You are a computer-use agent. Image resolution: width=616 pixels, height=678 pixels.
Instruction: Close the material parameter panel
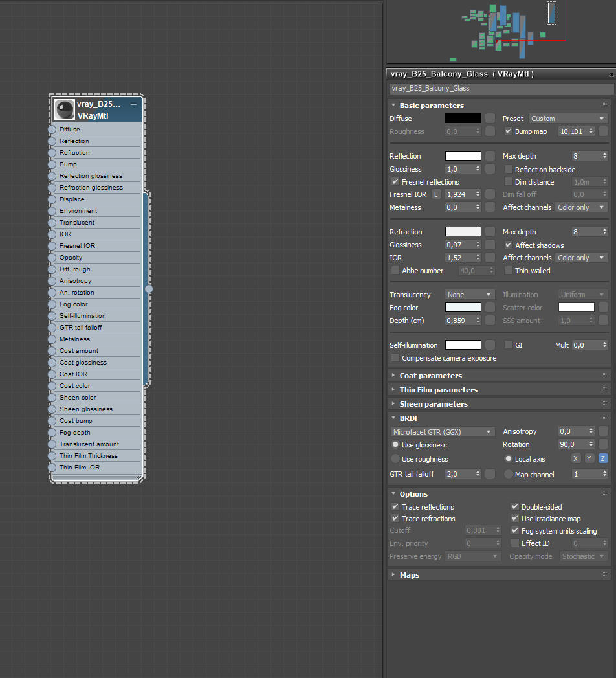coord(611,74)
